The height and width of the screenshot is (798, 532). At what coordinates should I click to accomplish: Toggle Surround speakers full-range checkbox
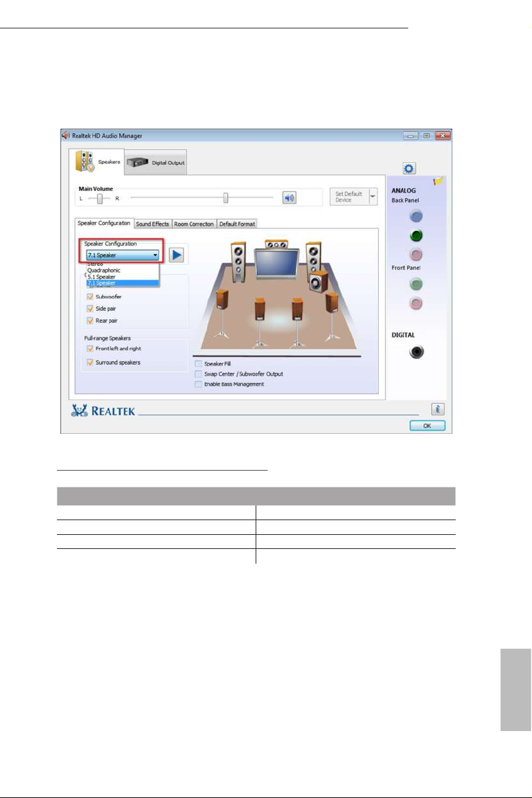(x=90, y=362)
